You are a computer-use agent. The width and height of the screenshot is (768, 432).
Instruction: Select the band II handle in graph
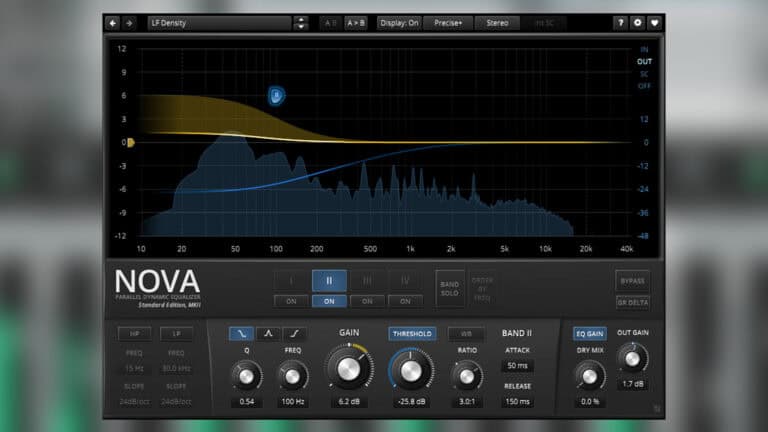276,96
